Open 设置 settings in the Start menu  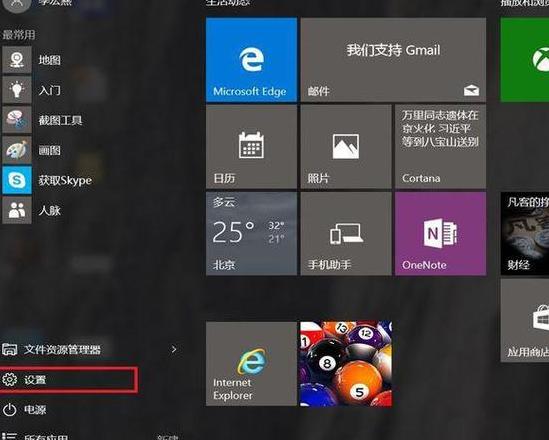coord(68,379)
